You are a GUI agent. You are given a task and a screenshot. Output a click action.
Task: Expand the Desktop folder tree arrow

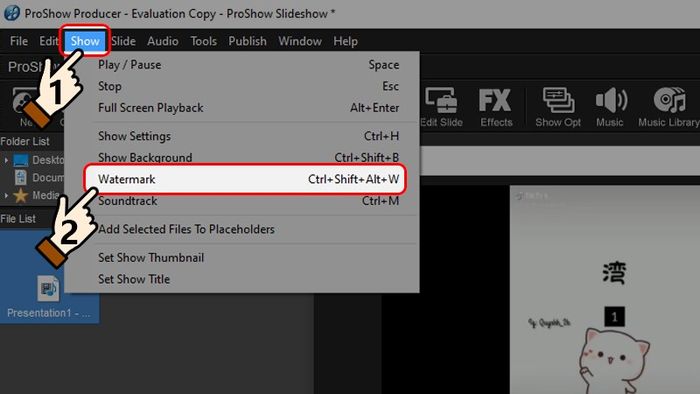tap(6, 159)
